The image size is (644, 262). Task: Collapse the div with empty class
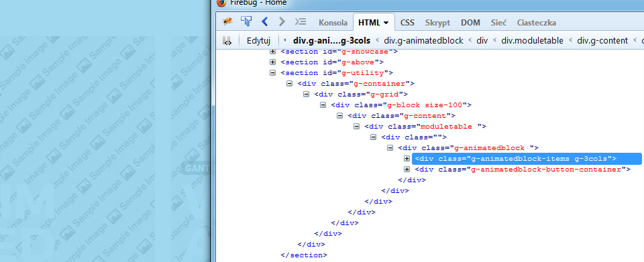[x=374, y=137]
